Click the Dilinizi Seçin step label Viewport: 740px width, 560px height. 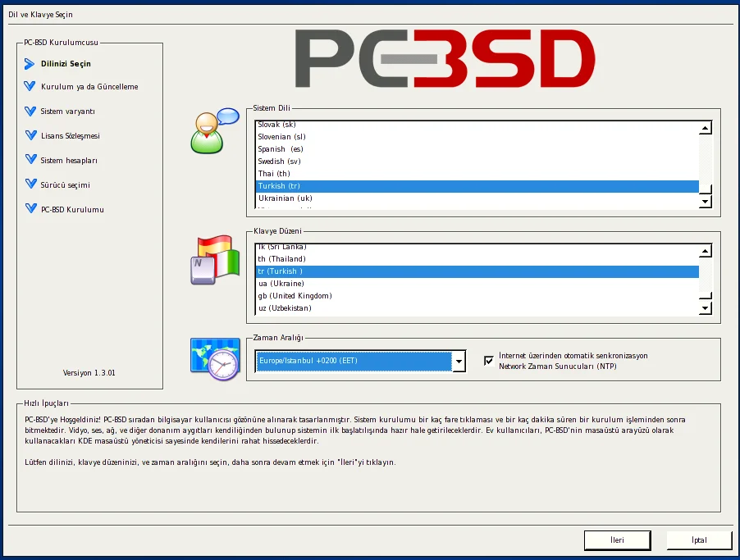(66, 64)
